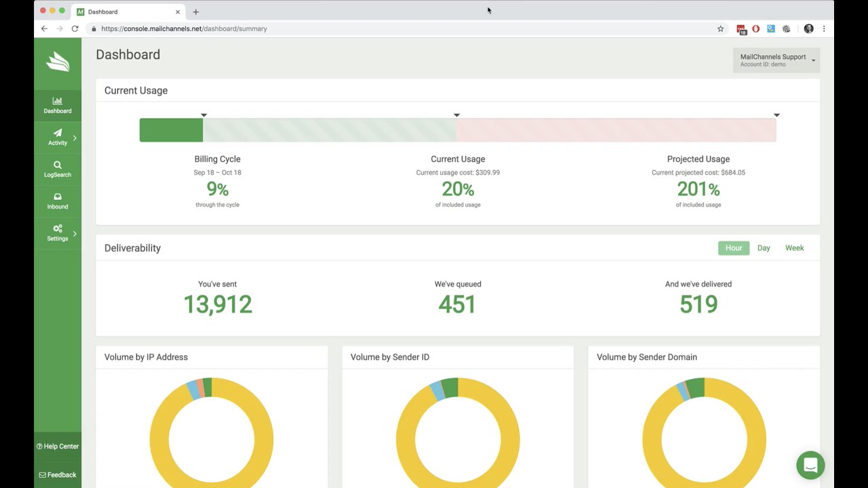Open the Settings gears icon
Screen dimensions: 868x488
pos(58,228)
